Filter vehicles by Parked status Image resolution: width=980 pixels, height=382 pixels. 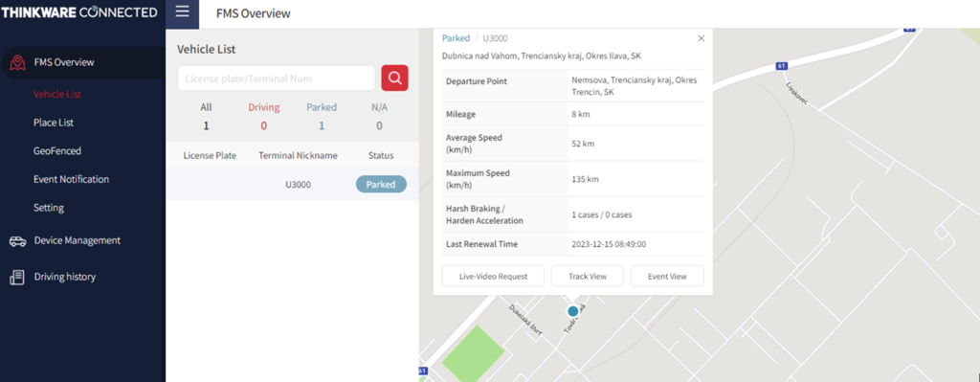[322, 116]
